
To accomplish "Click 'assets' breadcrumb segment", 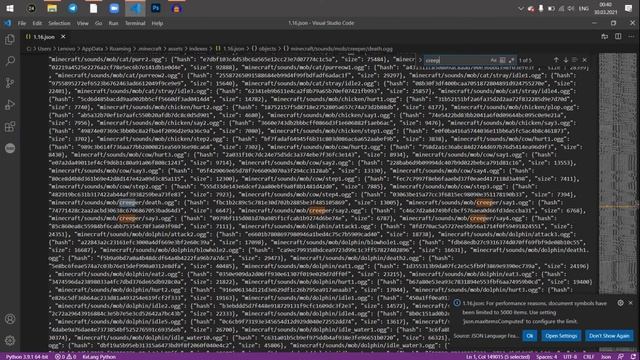I will 176,49.
